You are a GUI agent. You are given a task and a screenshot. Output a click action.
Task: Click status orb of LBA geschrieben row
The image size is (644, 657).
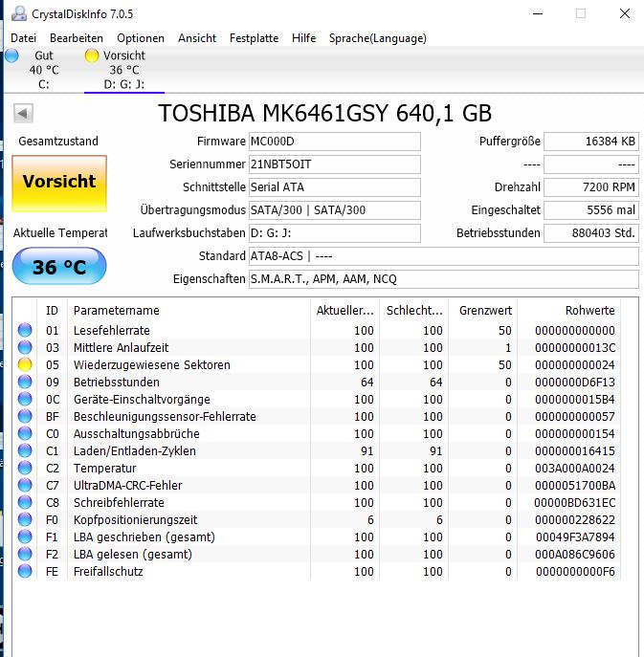click(x=25, y=537)
